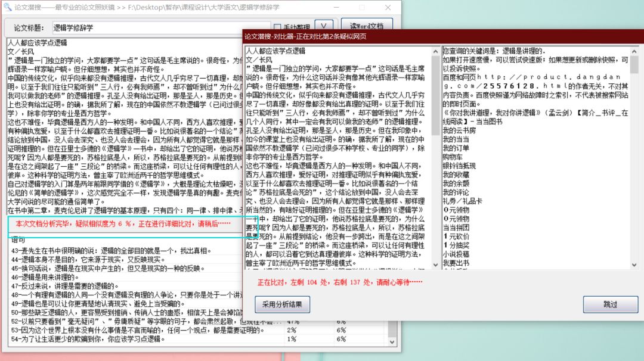
Task: Open the V dropdown beside 手动整理
Action: (324, 26)
